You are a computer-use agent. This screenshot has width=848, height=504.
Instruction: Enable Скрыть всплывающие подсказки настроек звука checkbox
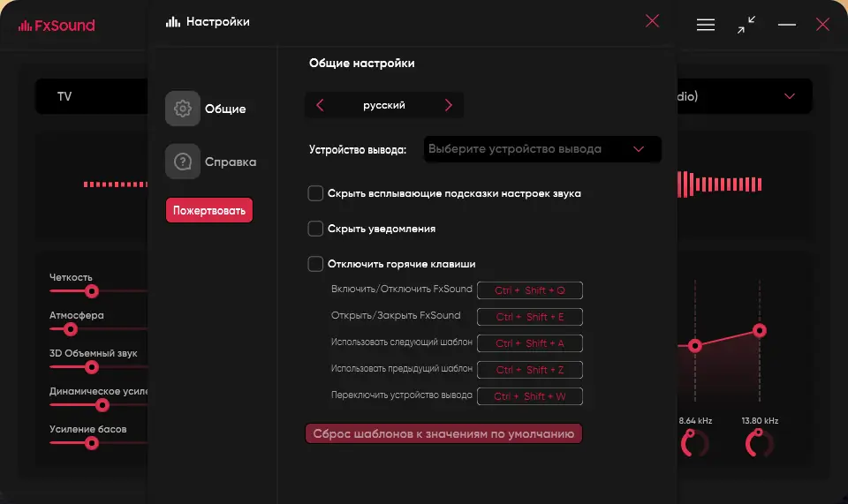pyautogui.click(x=315, y=193)
